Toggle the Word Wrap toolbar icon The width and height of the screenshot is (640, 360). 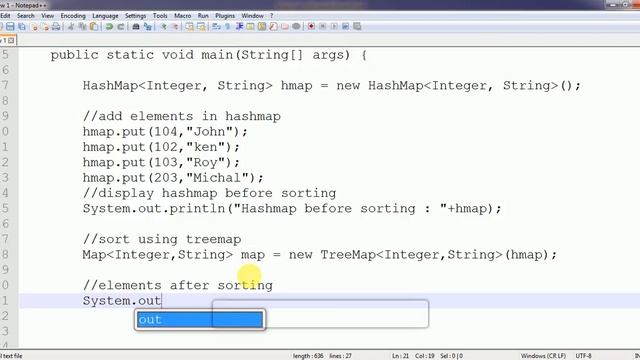pyautogui.click(x=215, y=27)
